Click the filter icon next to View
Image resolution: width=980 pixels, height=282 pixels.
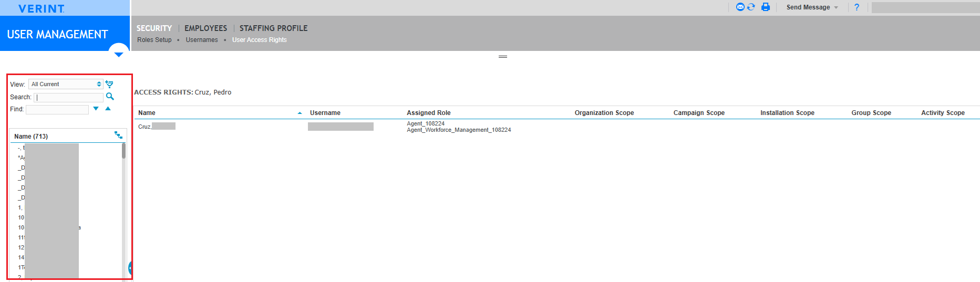109,84
